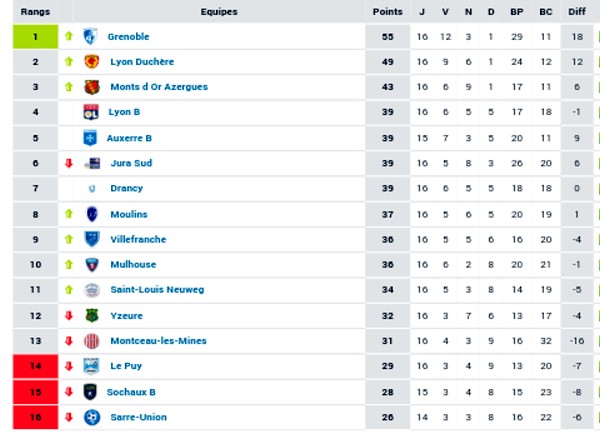This screenshot has height=434, width=600.
Task: Click the Lyon B team logo
Action: [91, 112]
